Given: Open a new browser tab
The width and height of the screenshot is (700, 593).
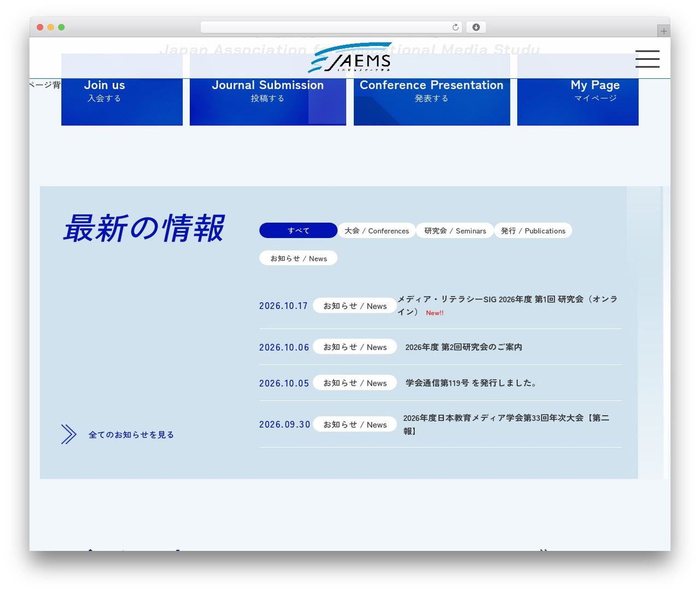Looking at the screenshot, I should (664, 31).
